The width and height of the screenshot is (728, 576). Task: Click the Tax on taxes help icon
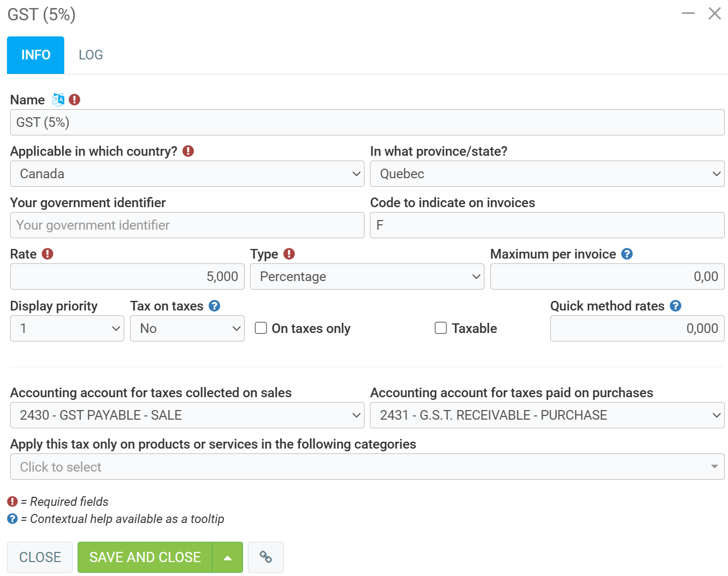coord(214,306)
